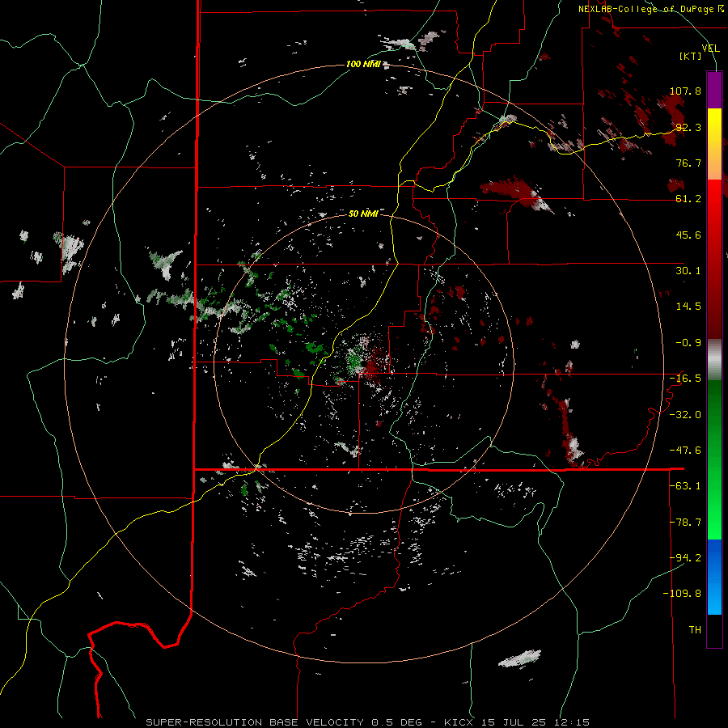
Task: Click the 100 NMI range ring label
Action: [x=363, y=64]
